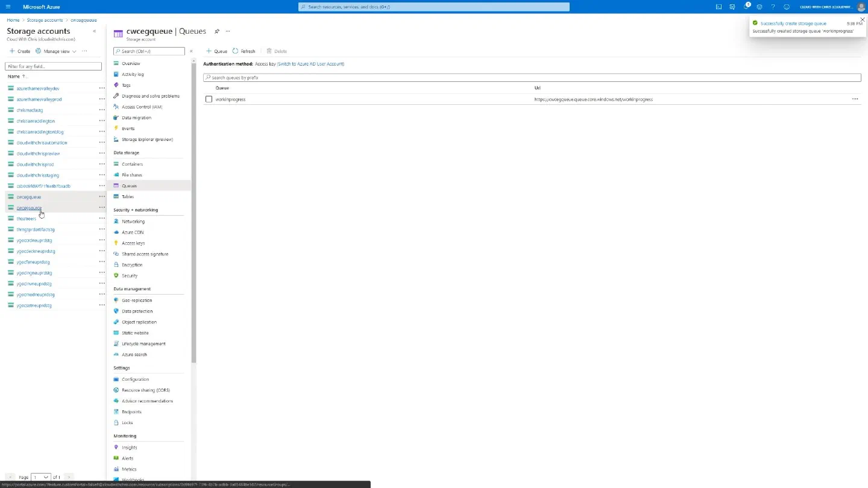The height and width of the screenshot is (488, 868).
Task: Open more commands ellipsis beside Manage view
Action: tap(84, 51)
